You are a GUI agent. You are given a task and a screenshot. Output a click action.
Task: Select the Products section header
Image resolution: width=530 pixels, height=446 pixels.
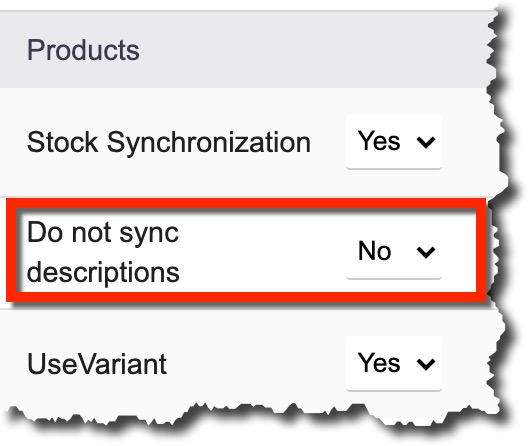pos(247,50)
